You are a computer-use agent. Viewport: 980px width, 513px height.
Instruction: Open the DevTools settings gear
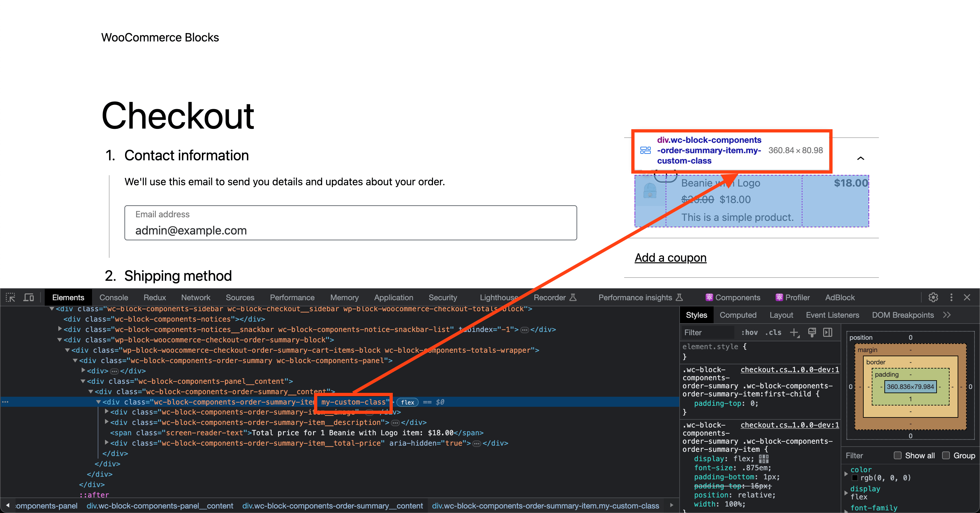(934, 297)
